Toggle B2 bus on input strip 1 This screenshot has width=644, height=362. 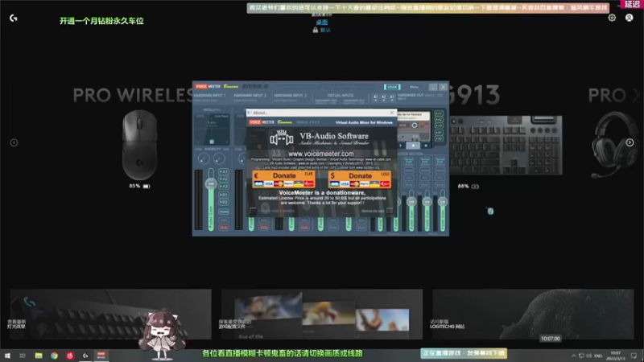tap(224, 202)
